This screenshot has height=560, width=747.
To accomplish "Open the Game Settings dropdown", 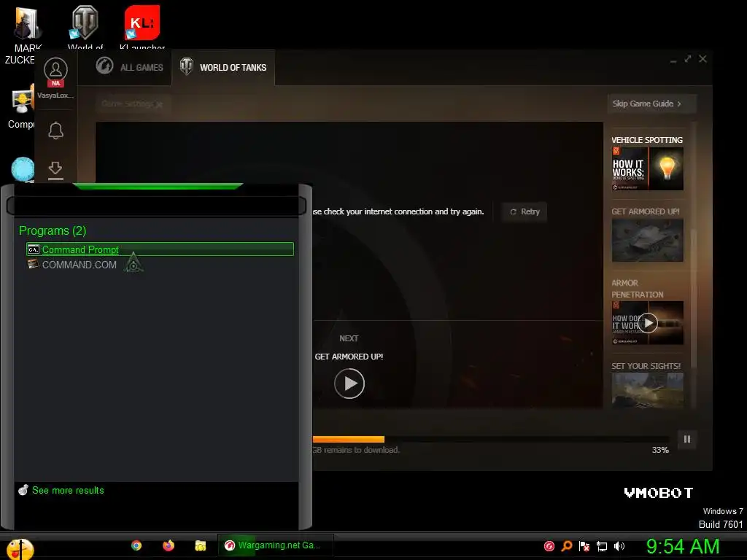I will [132, 104].
